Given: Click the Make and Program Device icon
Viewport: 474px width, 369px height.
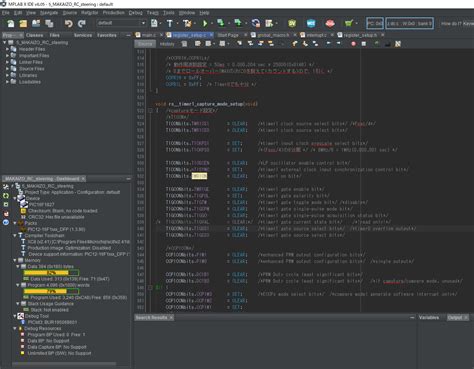Looking at the screenshot, I should (x=221, y=23).
